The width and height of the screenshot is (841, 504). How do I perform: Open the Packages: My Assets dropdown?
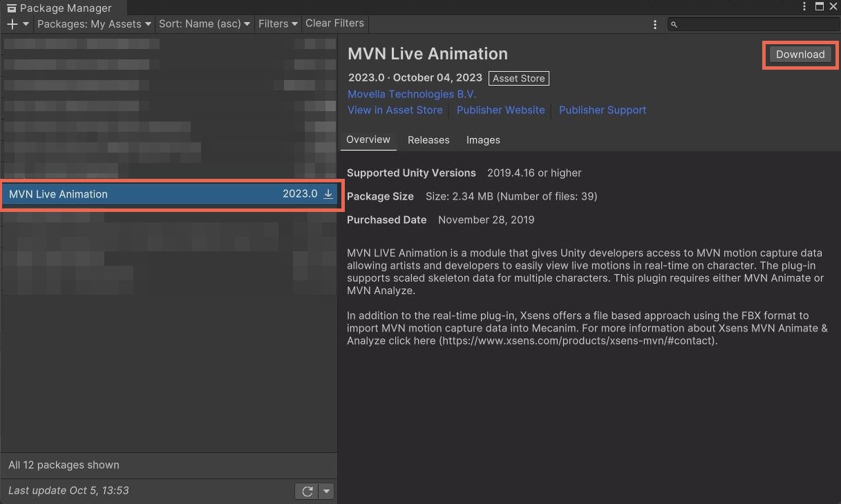pyautogui.click(x=93, y=23)
